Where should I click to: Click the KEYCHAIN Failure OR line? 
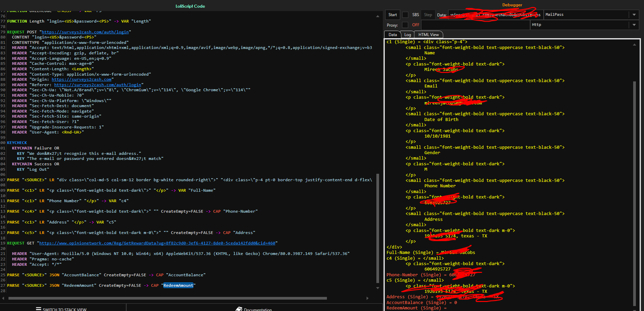tap(35, 148)
